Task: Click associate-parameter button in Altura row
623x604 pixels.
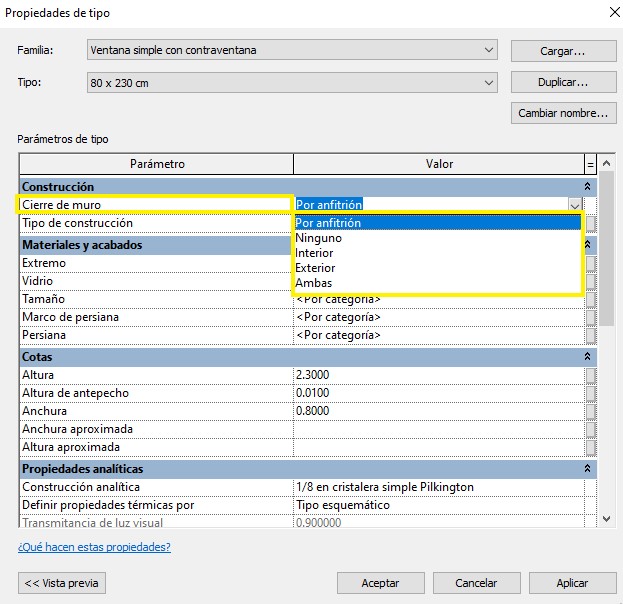Action: click(x=590, y=375)
